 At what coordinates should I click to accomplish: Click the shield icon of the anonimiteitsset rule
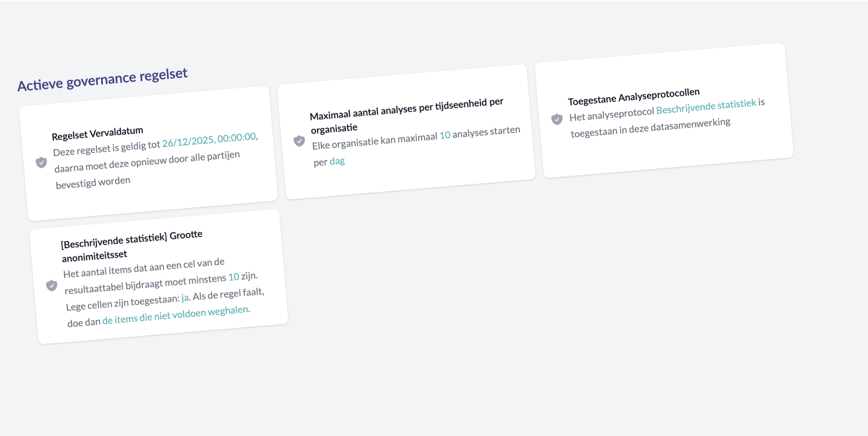52,285
